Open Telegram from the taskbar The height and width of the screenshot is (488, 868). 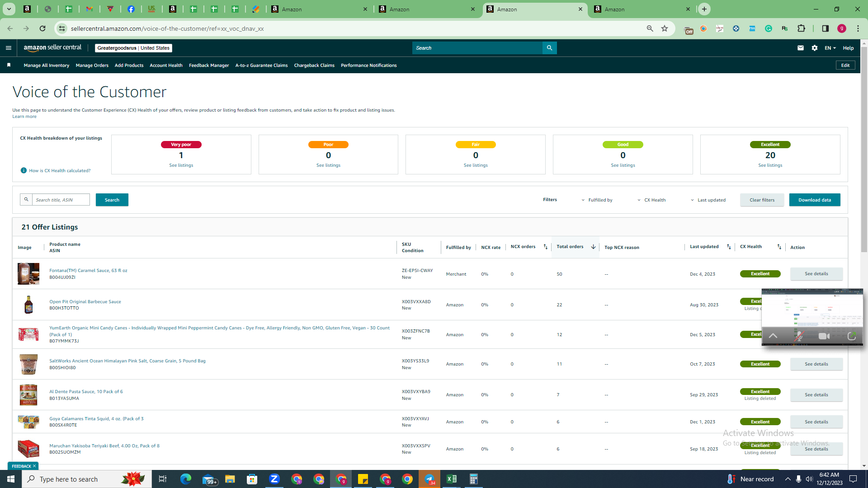point(429,479)
